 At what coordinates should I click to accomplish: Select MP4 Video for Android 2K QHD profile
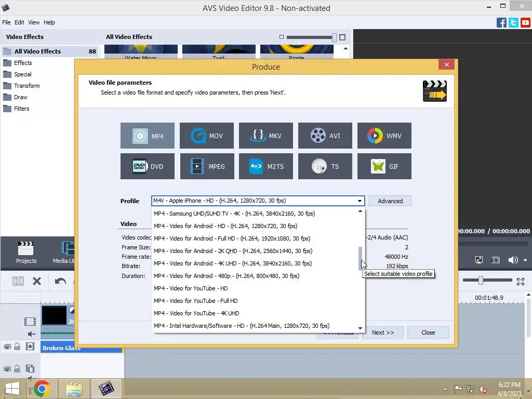pyautogui.click(x=256, y=251)
